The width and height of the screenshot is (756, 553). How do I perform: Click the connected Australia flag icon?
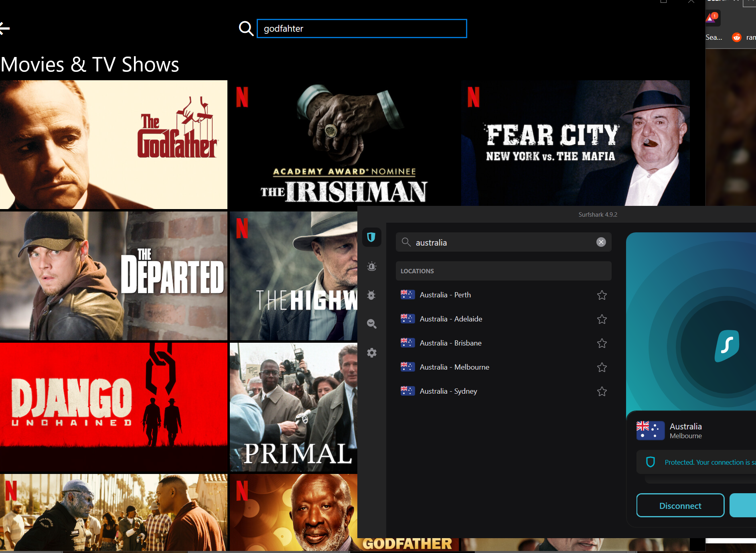pos(650,430)
